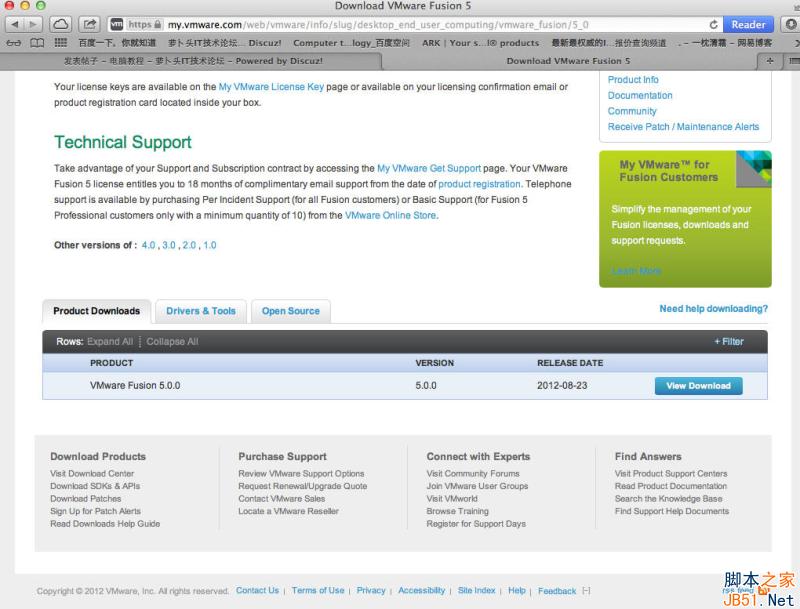Click Request Renewal/Upgrade Quote link
800x609 pixels.
303,486
